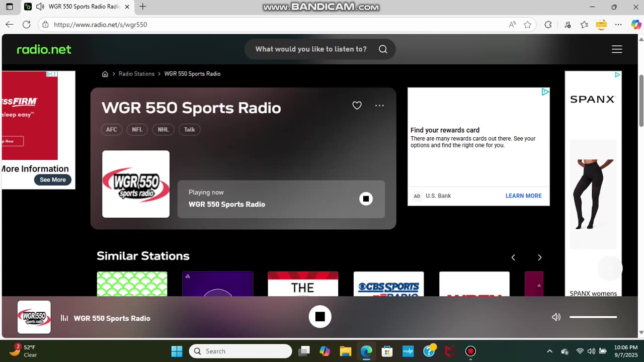This screenshot has width=644, height=362.
Task: Open the myHP app on the taskbar
Action: [x=408, y=351]
